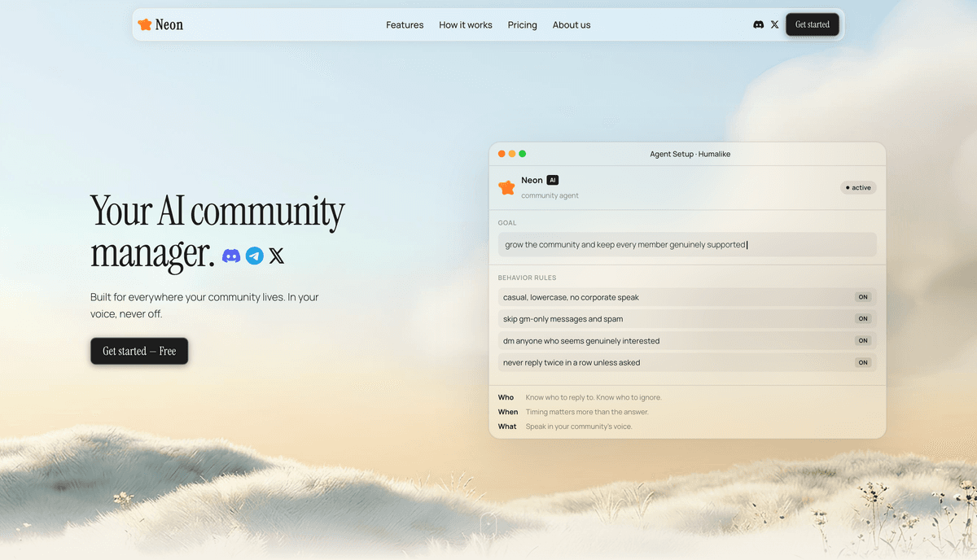977x560 pixels.
Task: Click the X icon beside the headline
Action: (277, 256)
